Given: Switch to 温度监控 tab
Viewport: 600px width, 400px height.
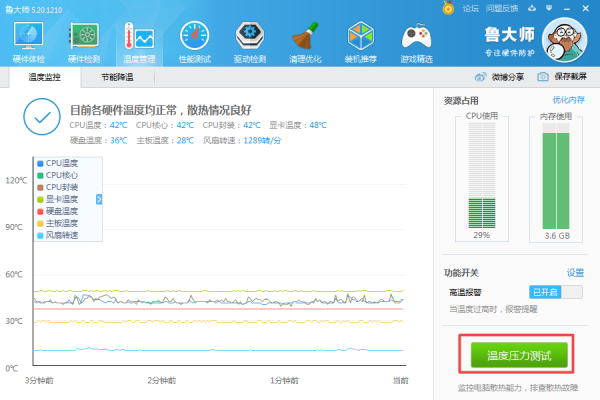Looking at the screenshot, I should 44,77.
